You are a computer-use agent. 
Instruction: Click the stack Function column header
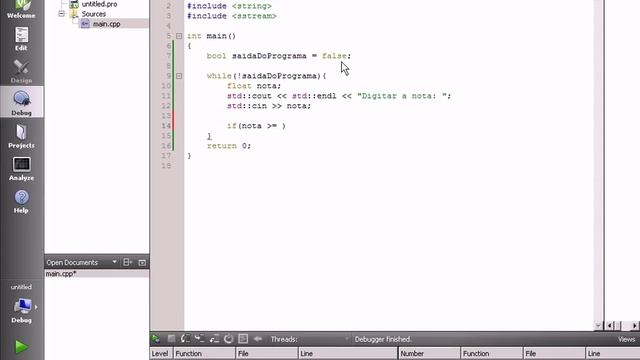pos(204,353)
